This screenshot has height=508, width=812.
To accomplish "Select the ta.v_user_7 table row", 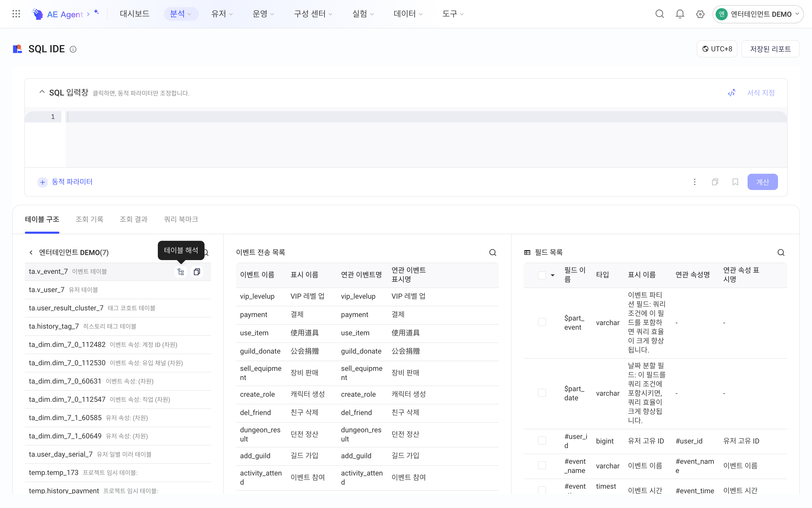I will 118,290.
